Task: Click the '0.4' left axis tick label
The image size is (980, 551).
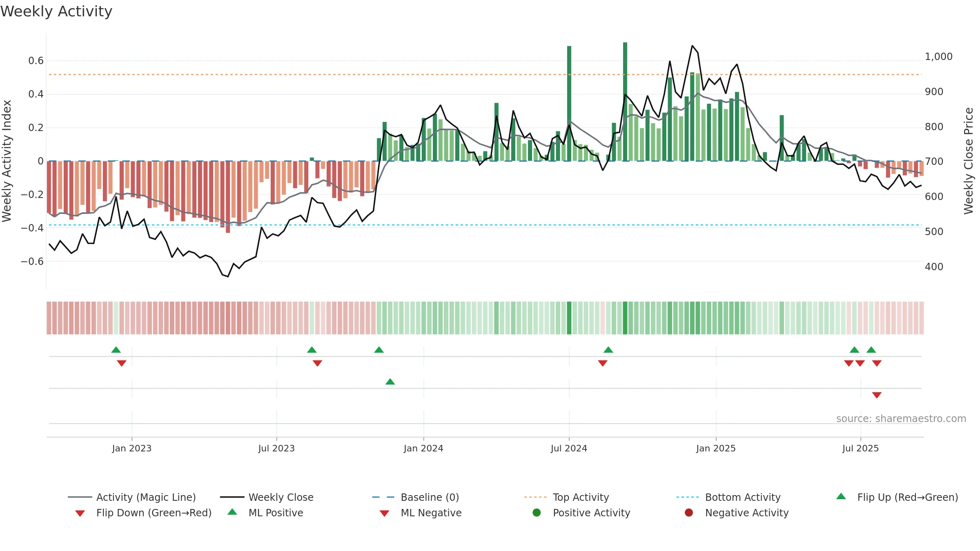Action: click(36, 94)
